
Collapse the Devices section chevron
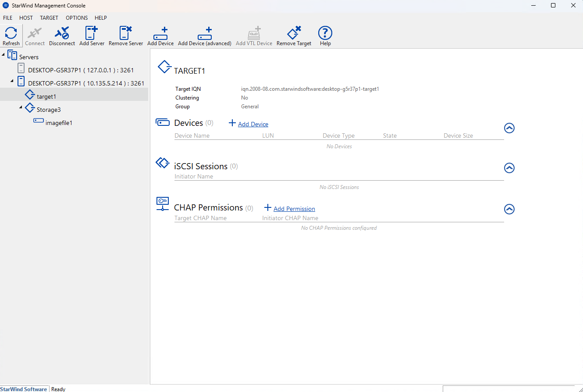coord(509,128)
